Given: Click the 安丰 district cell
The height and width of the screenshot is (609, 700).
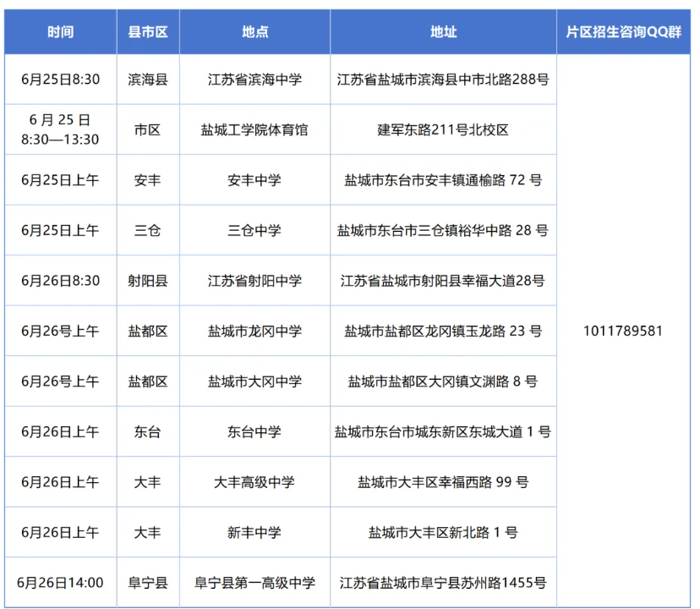Looking at the screenshot, I should coord(148,180).
